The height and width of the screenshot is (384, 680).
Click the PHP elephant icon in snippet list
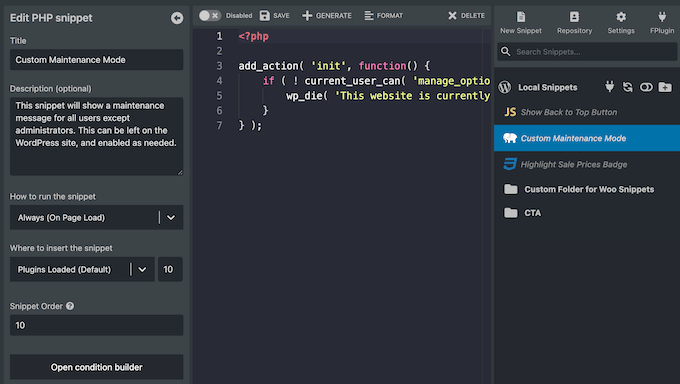pyautogui.click(x=510, y=138)
